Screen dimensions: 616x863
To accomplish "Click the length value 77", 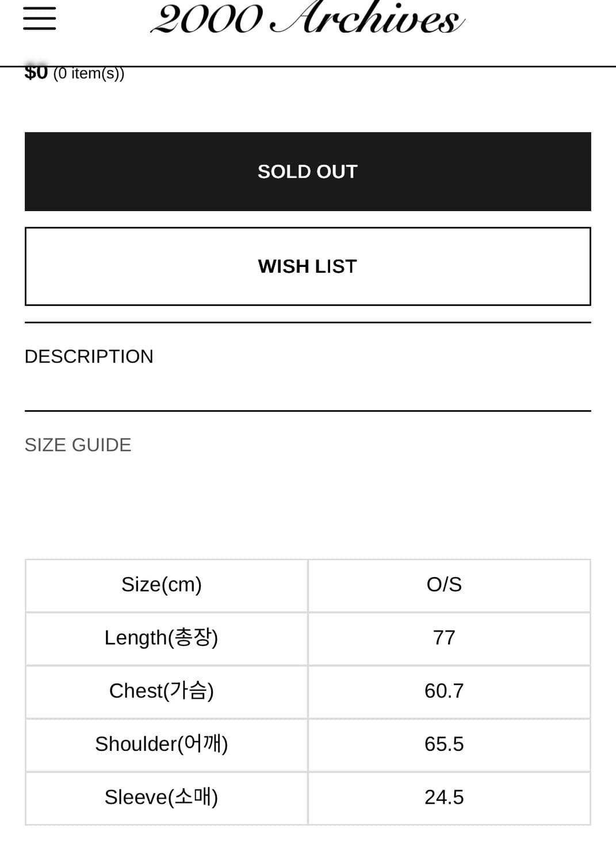I will coord(444,638).
